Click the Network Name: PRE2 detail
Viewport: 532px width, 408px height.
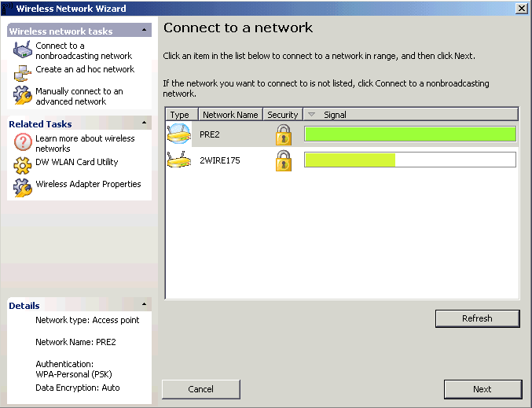[75, 342]
